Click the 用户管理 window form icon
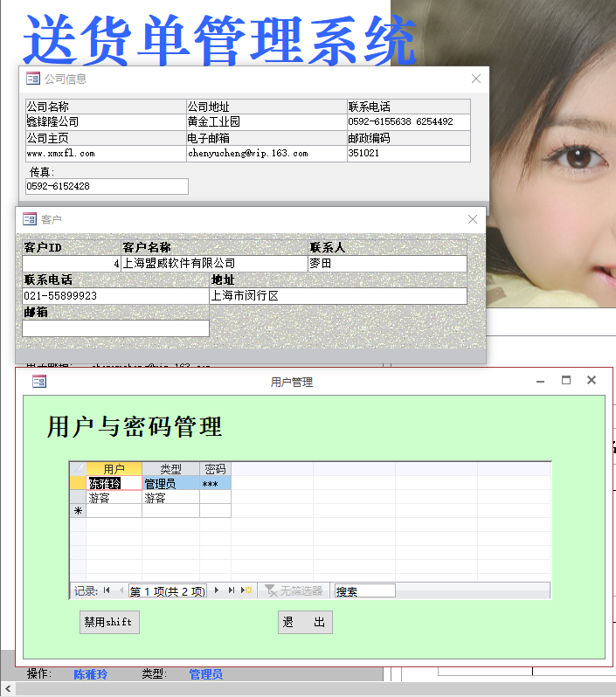Image resolution: width=616 pixels, height=697 pixels. pyautogui.click(x=38, y=382)
